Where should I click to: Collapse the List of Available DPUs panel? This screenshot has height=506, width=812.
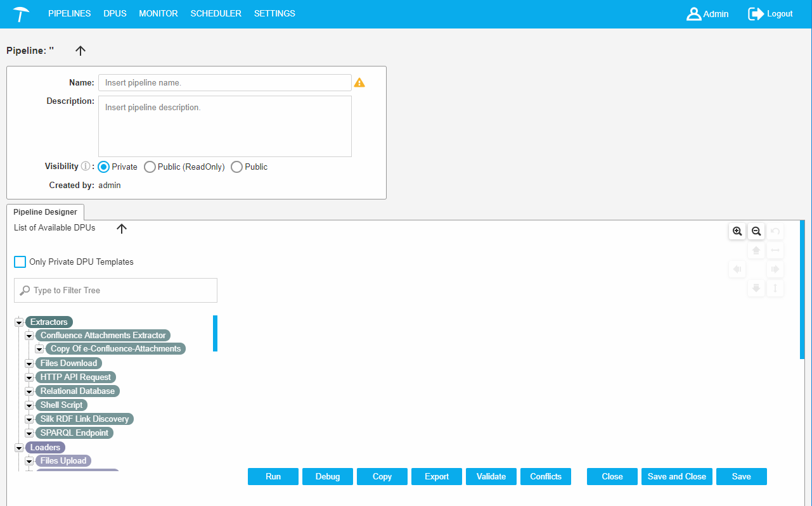[x=122, y=229]
